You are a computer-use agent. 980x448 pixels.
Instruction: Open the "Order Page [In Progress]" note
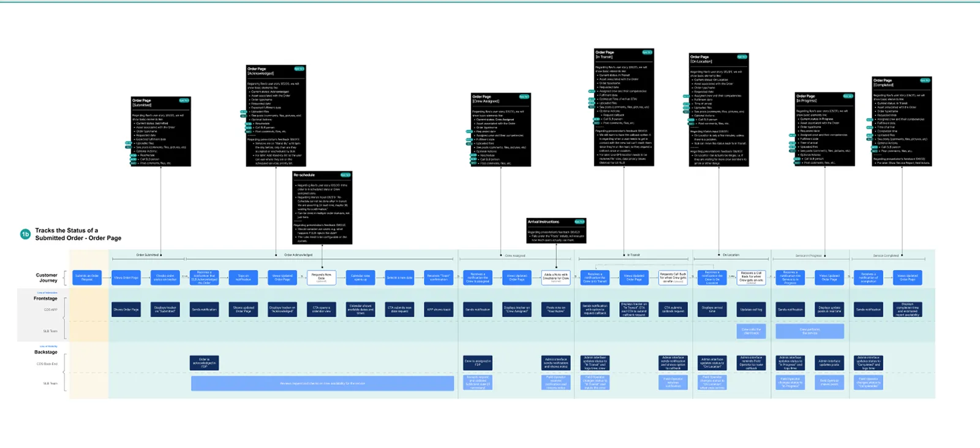(825, 129)
